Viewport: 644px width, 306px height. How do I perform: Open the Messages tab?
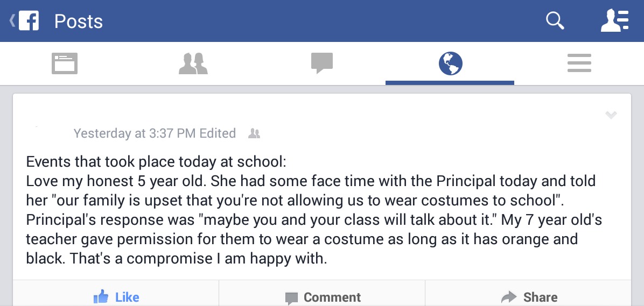[322, 63]
